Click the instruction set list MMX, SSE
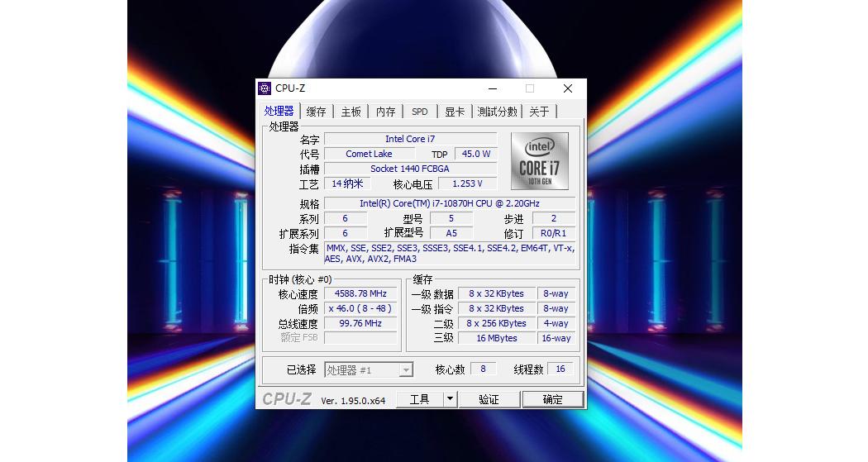Screen dimensions: 868x462 click(x=450, y=254)
